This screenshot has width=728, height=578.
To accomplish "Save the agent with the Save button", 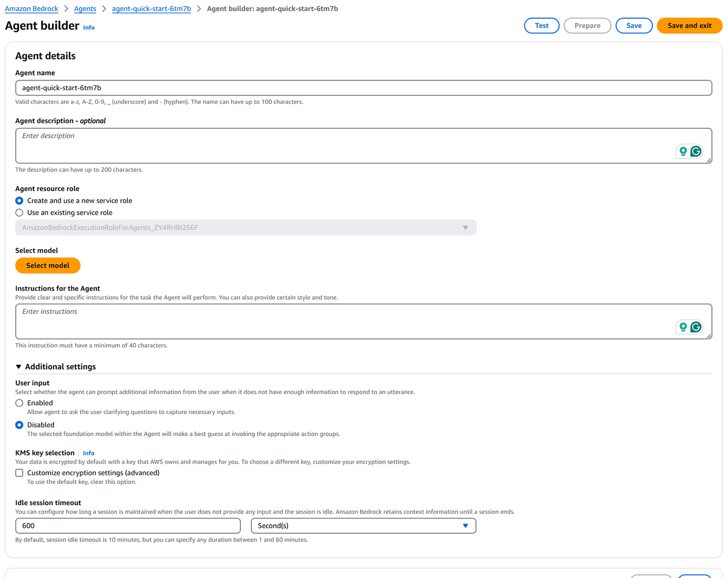I will [x=634, y=26].
